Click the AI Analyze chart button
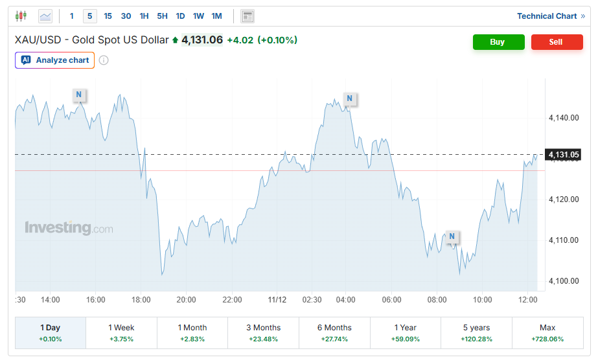The image size is (598, 364). [x=55, y=60]
